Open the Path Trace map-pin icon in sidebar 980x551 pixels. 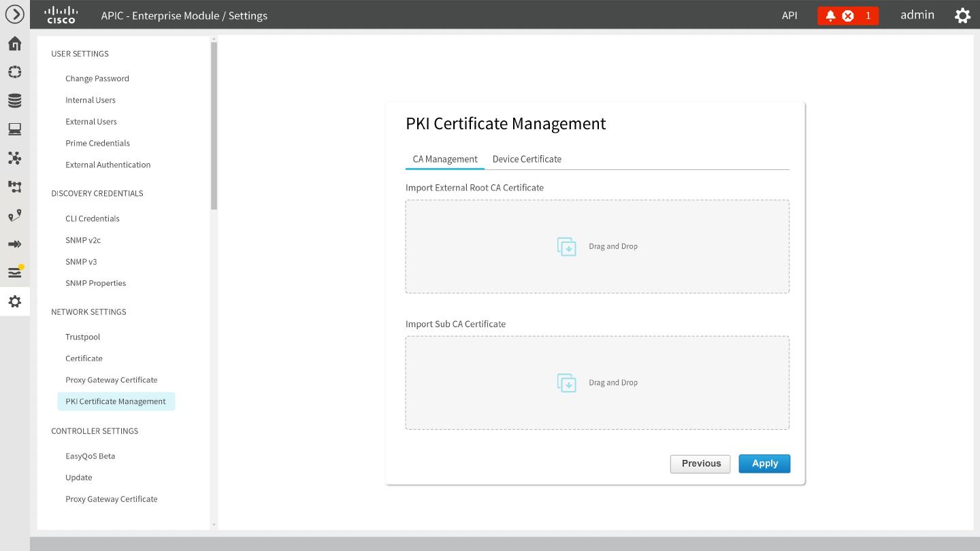pos(14,216)
